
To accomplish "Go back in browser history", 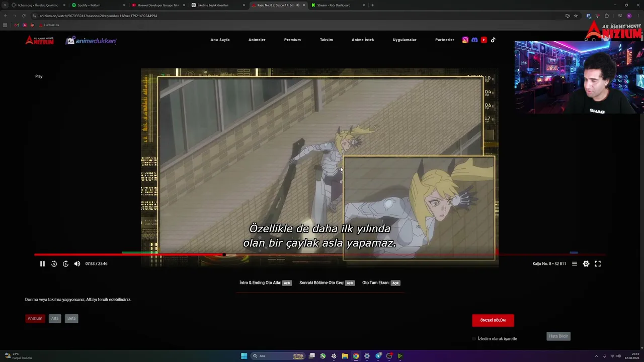I will pyautogui.click(x=6, y=16).
